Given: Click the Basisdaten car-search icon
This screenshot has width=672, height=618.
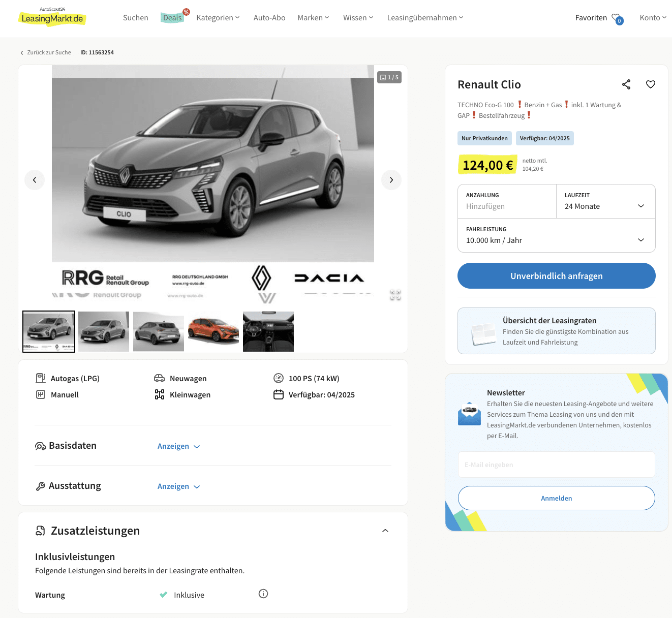Looking at the screenshot, I should (41, 446).
